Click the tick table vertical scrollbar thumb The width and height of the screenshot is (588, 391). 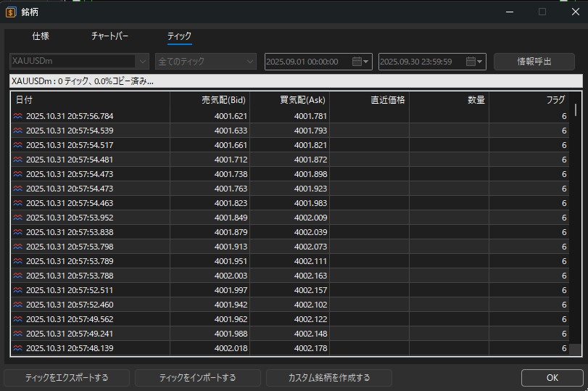tap(576, 110)
